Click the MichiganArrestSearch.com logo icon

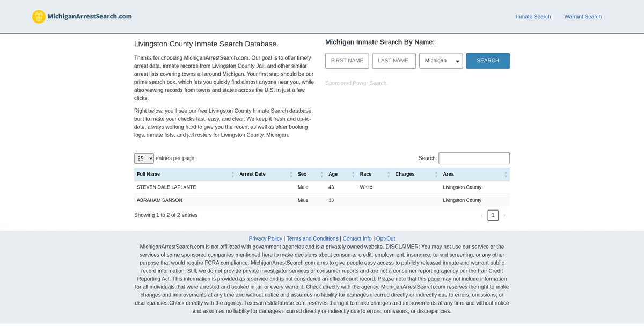click(39, 17)
